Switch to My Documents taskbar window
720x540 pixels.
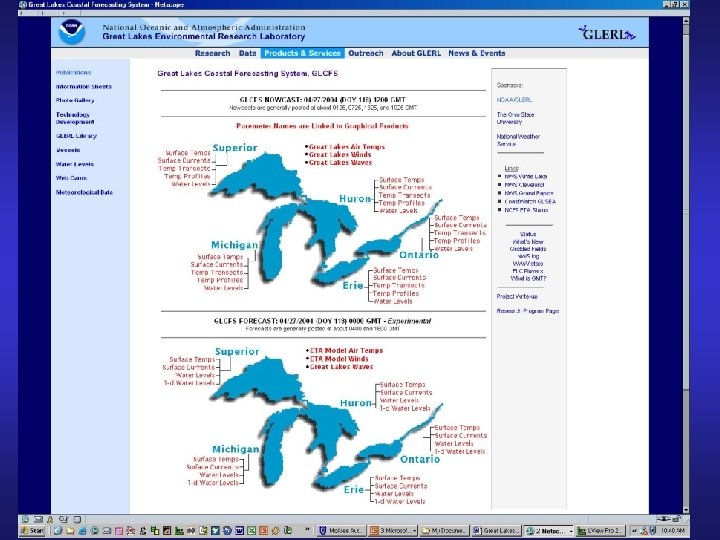[x=444, y=530]
